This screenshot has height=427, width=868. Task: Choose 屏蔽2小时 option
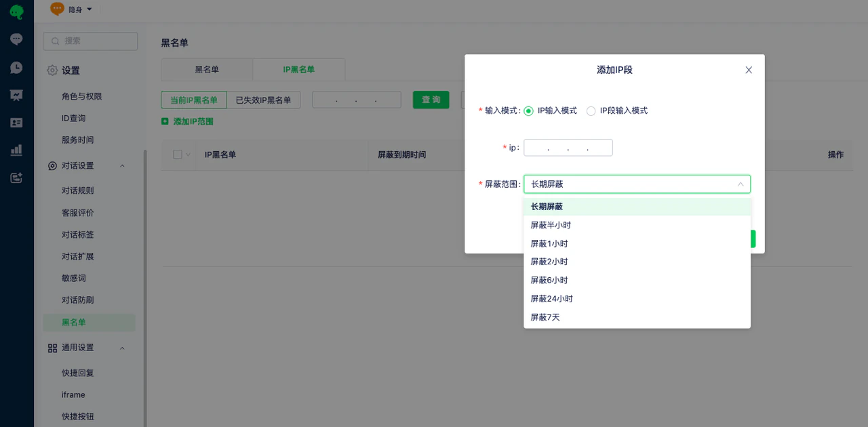tap(637, 262)
